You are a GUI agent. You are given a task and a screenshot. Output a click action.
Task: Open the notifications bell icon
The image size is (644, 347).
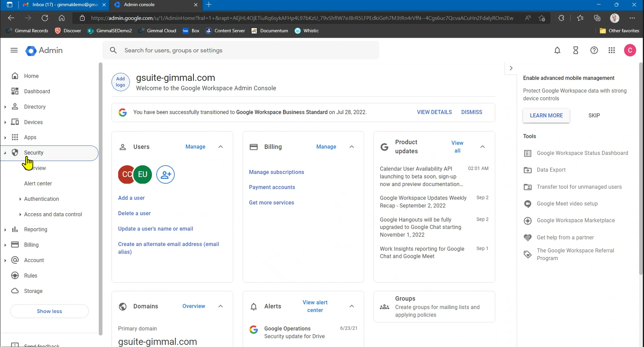tap(557, 50)
